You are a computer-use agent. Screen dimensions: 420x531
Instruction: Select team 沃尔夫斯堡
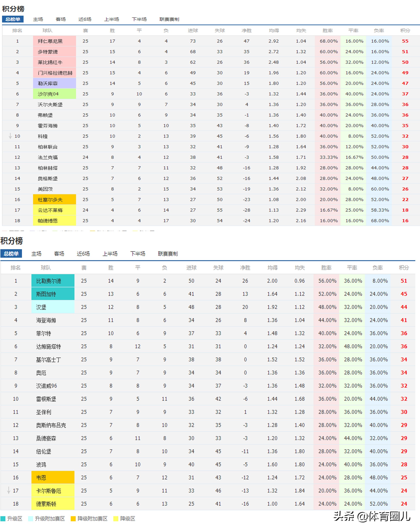[50, 104]
